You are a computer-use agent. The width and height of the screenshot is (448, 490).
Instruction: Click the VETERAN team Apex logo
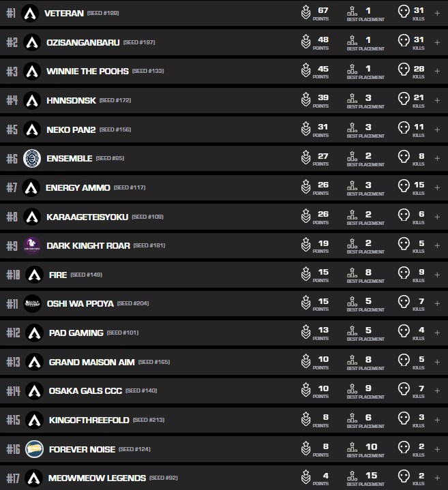click(30, 13)
